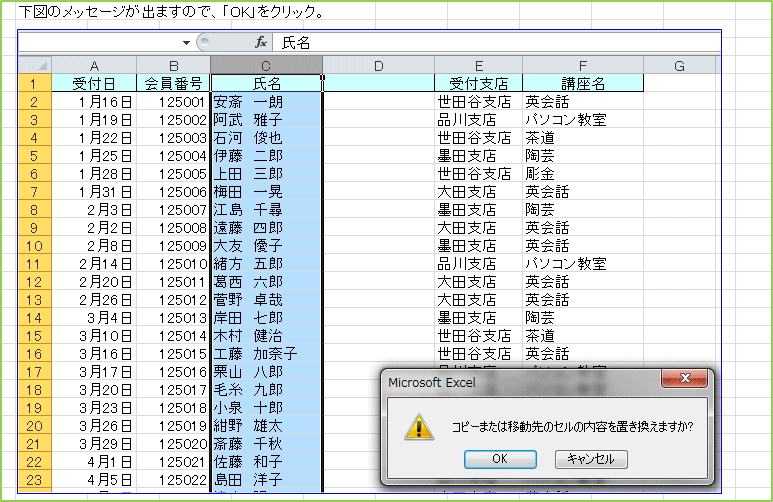Select row 1 header
This screenshot has width=773, height=502.
[x=35, y=83]
